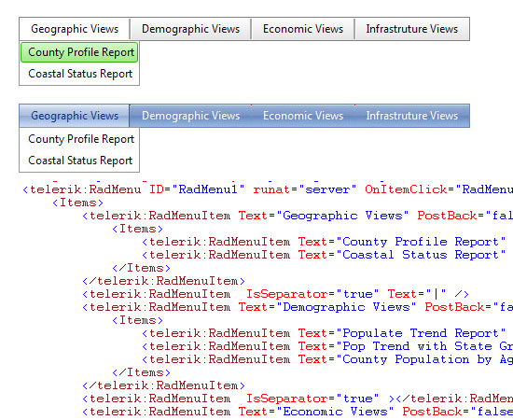Image resolution: width=513 pixels, height=420 pixels.
Task: Click the Text="Geographic Views" code attribute
Action: (324, 216)
